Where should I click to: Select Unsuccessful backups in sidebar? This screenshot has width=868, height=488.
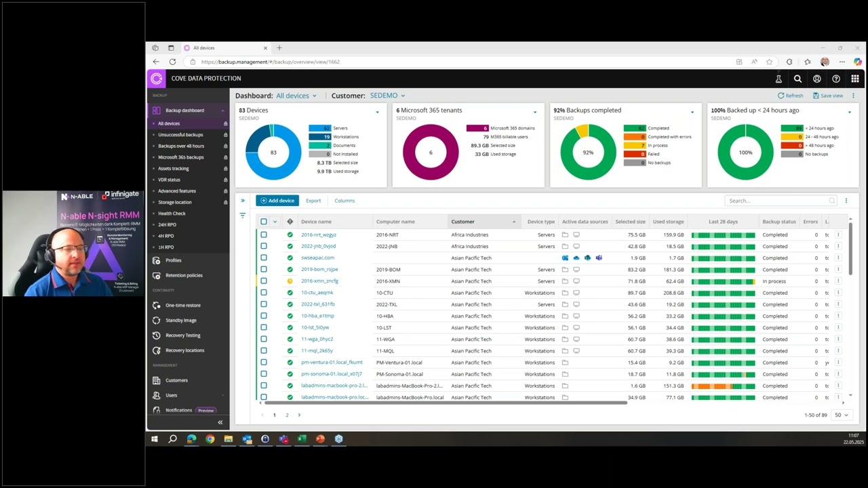180,135
